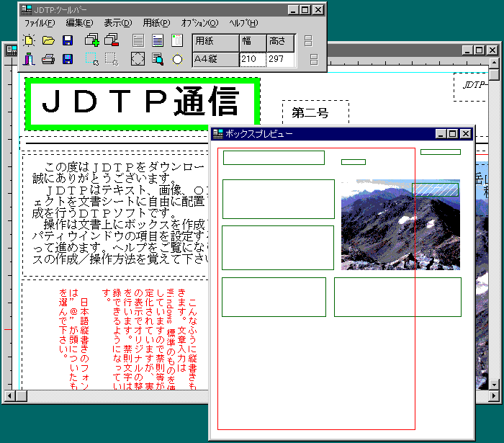Open the 用紙(P) menu
The image size is (504, 443).
tap(156, 23)
